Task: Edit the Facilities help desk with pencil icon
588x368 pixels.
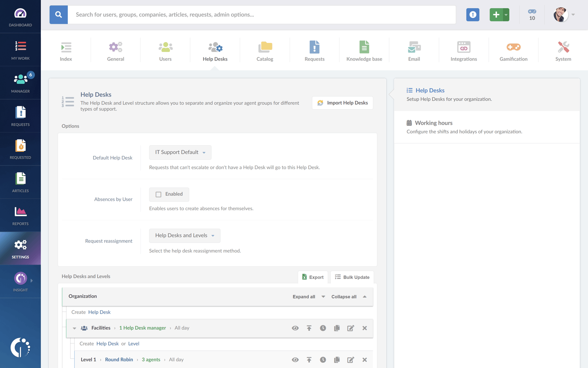Action: click(x=351, y=328)
